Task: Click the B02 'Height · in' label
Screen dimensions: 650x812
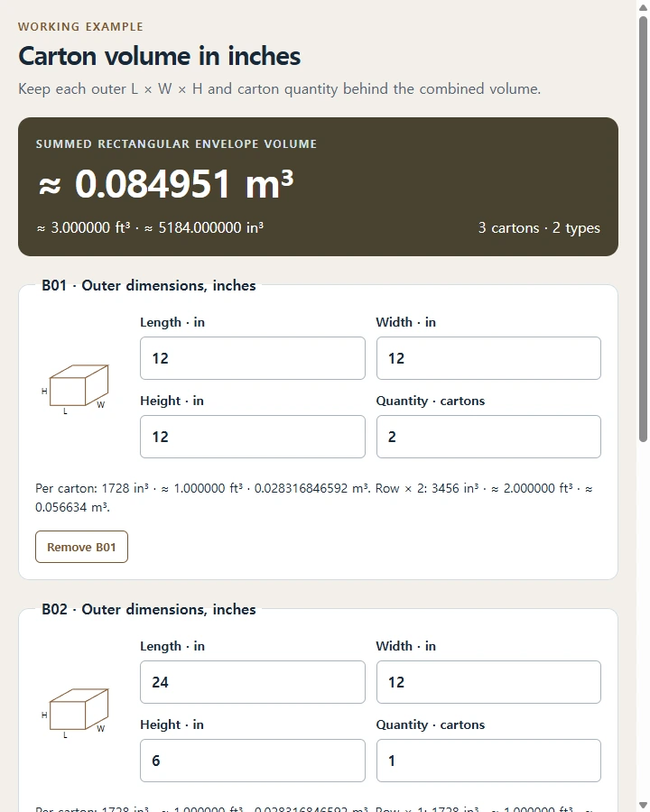Action: 172,724
